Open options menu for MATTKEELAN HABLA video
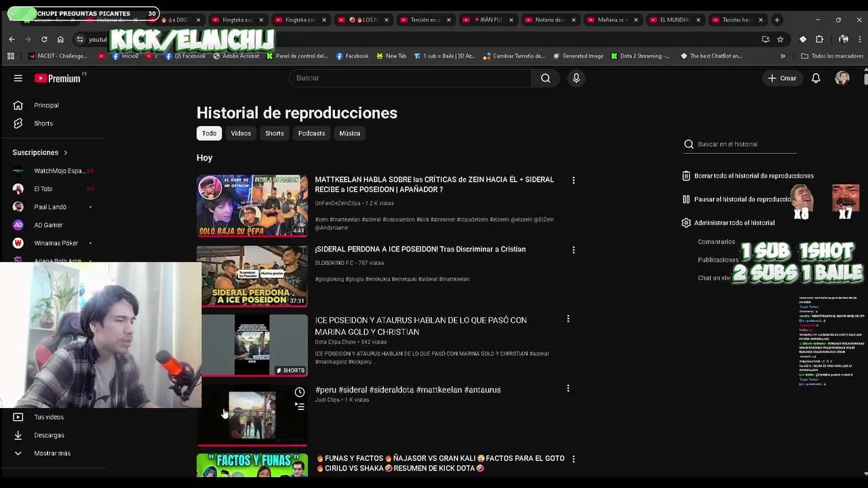868x488 pixels. click(574, 180)
